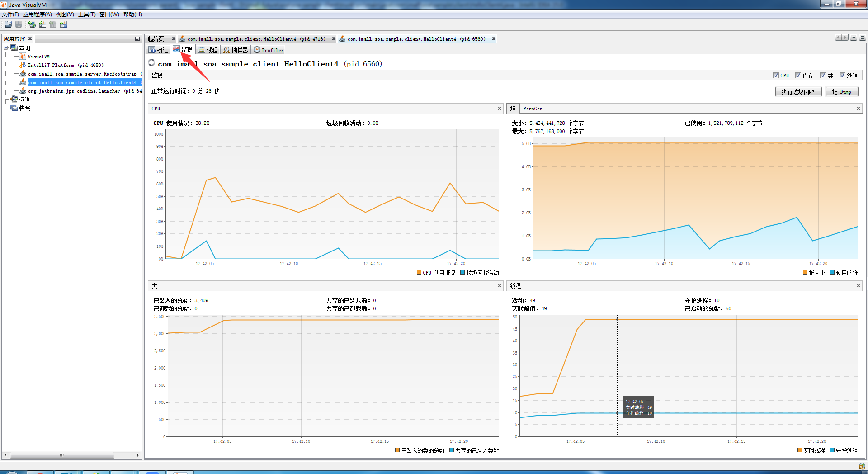The image size is (868, 474).
Task: Click the 守护线程 legend swatch
Action: coord(832,450)
